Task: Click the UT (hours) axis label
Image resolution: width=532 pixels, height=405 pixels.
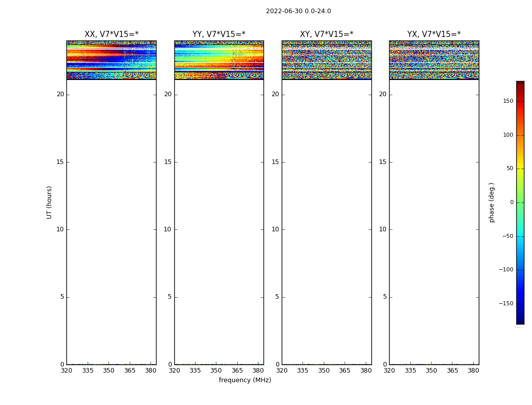Action: tap(50, 202)
